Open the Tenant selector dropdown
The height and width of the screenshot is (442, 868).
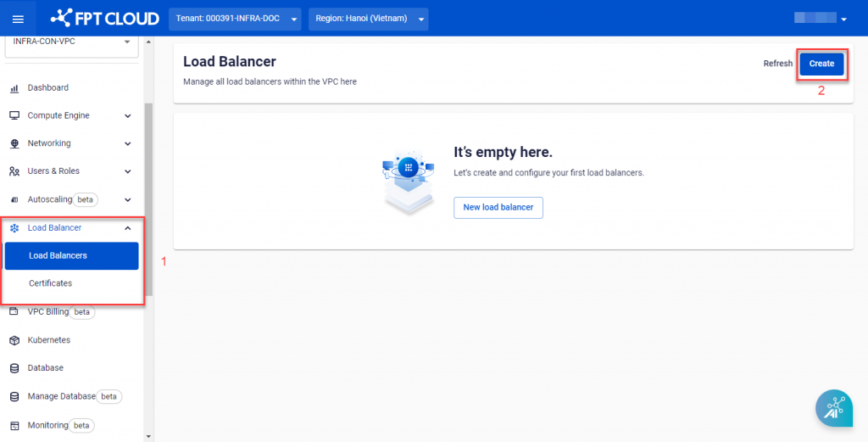click(235, 19)
